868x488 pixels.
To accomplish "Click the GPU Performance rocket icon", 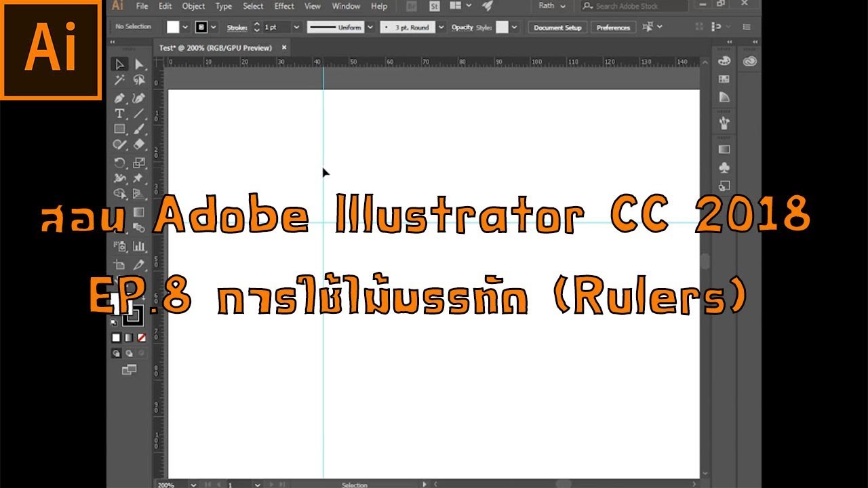I will [487, 6].
